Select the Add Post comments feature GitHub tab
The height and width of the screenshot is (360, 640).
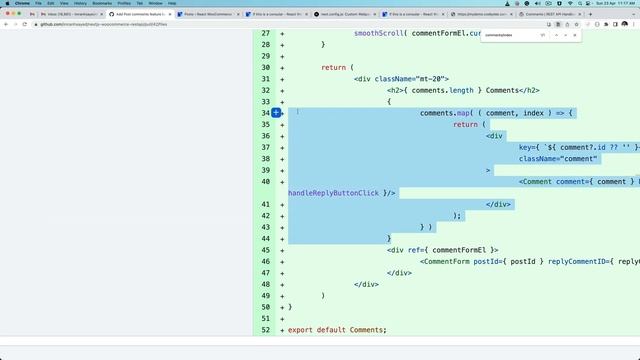140,14
